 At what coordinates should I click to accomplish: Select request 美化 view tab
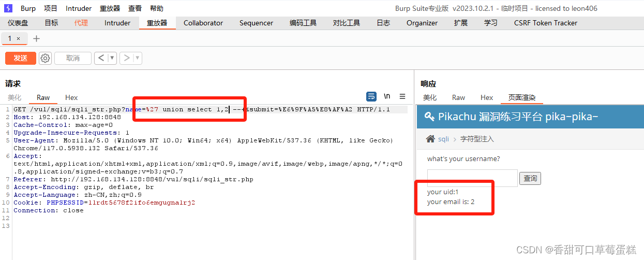(14, 97)
